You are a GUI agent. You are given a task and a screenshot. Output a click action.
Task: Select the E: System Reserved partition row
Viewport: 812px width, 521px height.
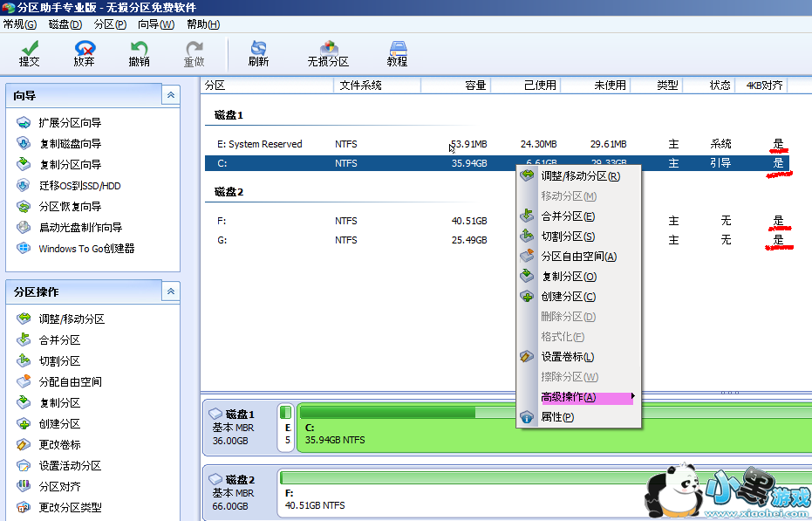coord(497,144)
